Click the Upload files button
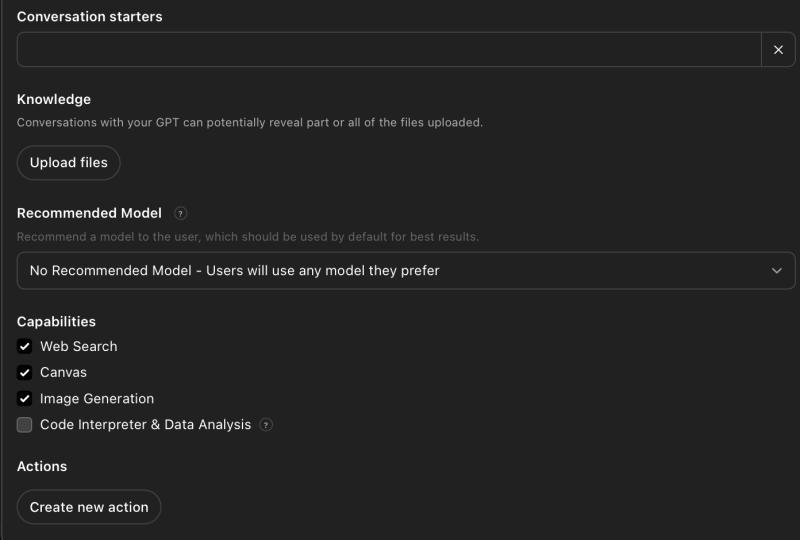The height and width of the screenshot is (540, 800). (x=69, y=163)
